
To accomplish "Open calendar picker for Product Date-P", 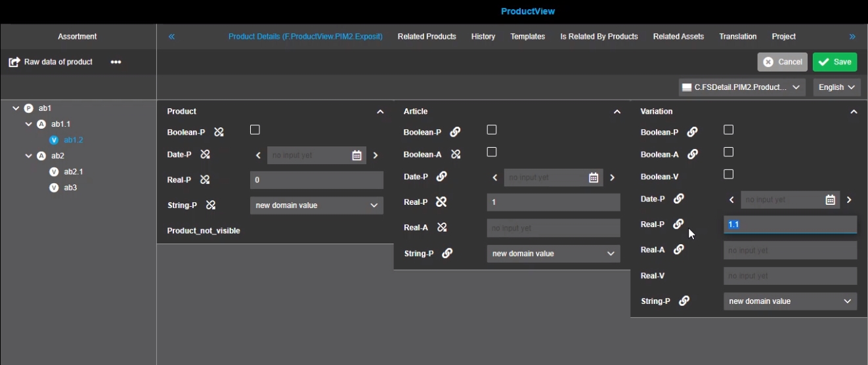I will pyautogui.click(x=357, y=156).
